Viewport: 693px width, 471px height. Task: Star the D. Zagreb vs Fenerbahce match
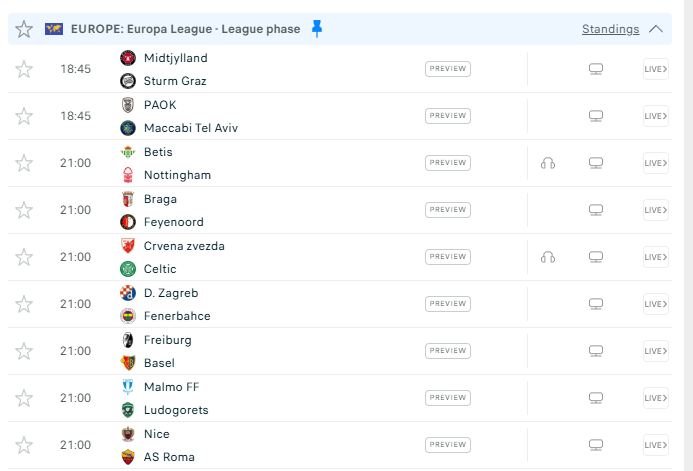pos(24,304)
